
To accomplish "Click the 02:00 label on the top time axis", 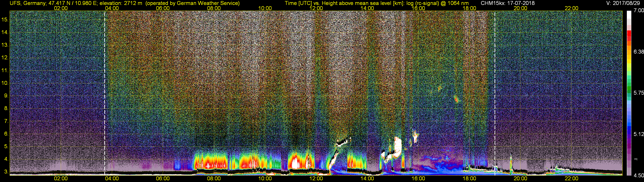I will (61, 8).
